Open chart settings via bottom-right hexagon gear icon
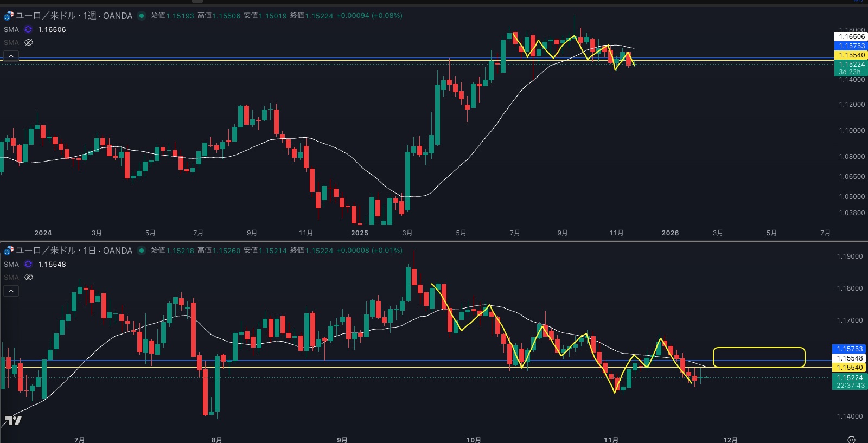 click(x=851, y=439)
